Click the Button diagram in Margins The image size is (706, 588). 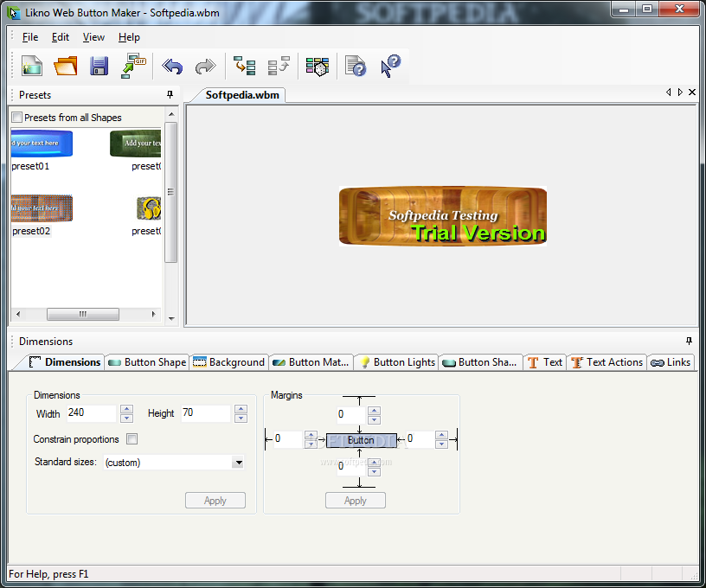[361, 440]
